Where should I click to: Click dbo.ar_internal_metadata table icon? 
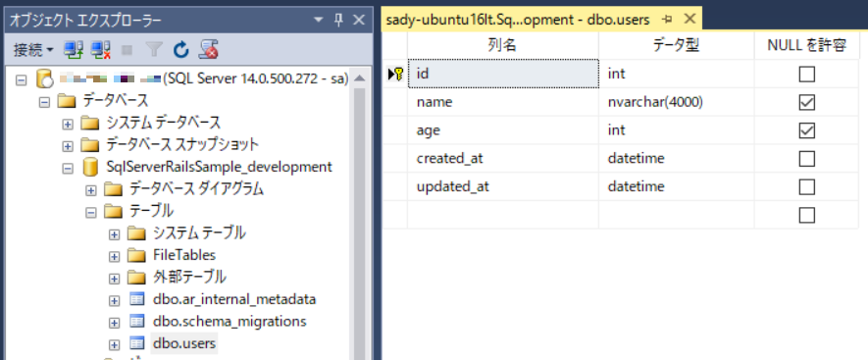136,300
